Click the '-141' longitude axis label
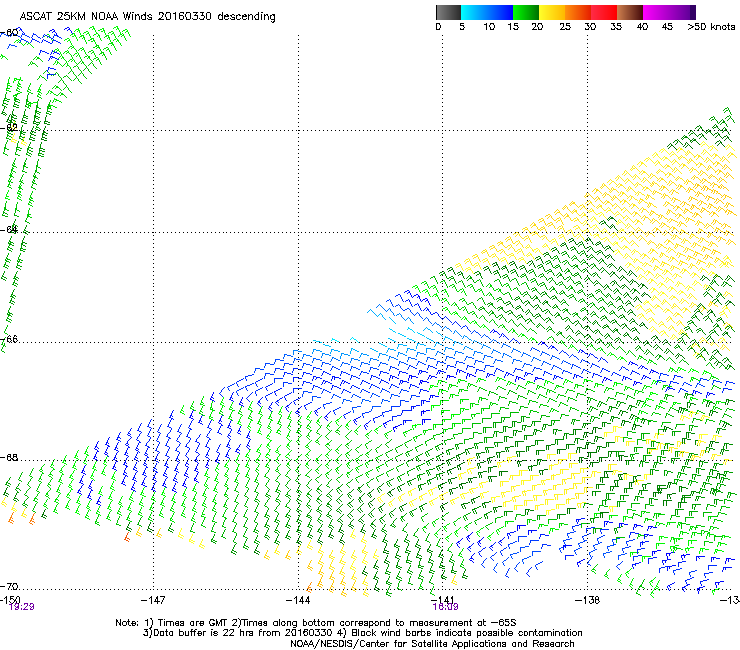Image resolution: width=740 pixels, height=650 pixels. coord(443,599)
